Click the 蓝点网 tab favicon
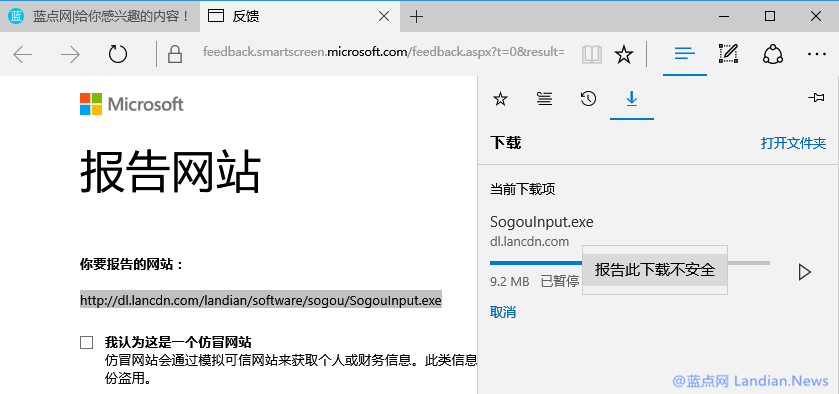839x394 pixels. pyautogui.click(x=16, y=16)
